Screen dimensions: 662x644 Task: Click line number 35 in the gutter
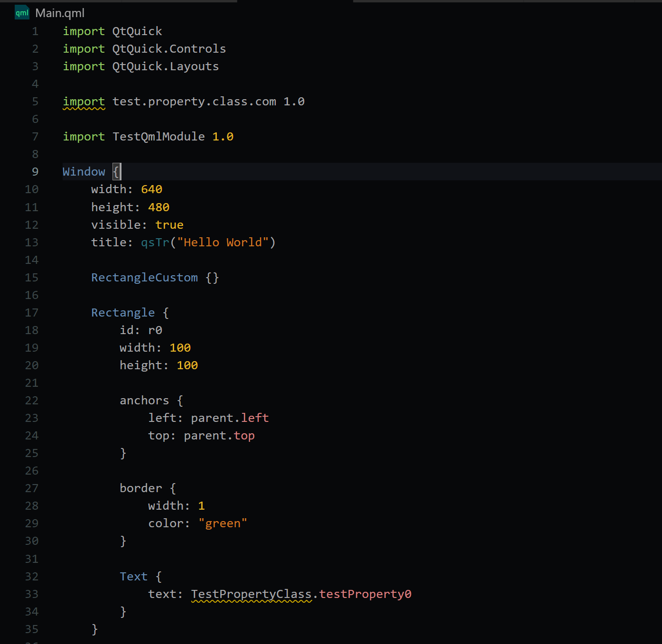(32, 629)
